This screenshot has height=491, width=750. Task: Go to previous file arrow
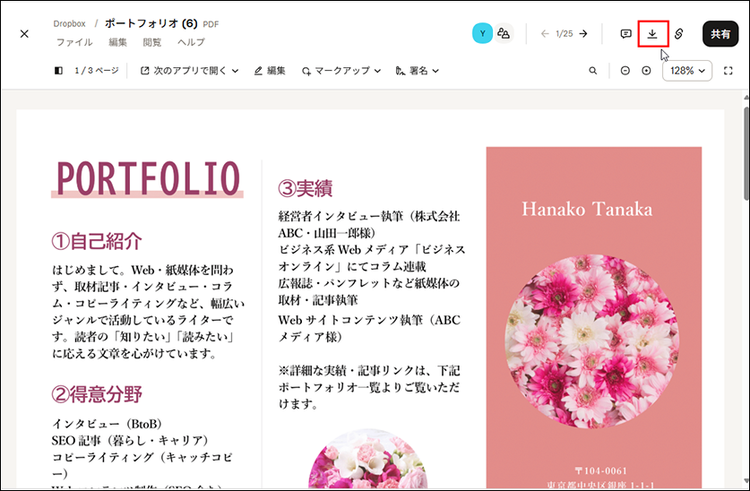pyautogui.click(x=545, y=34)
